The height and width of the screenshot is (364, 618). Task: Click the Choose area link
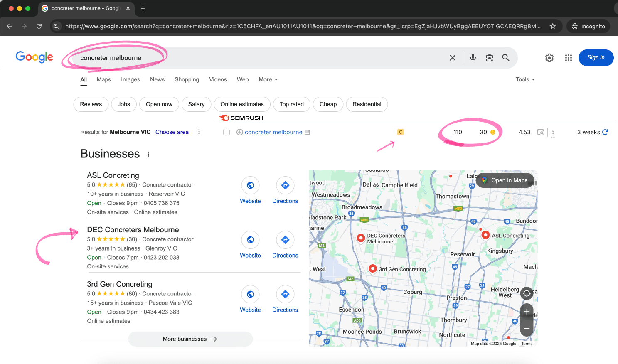(x=172, y=132)
